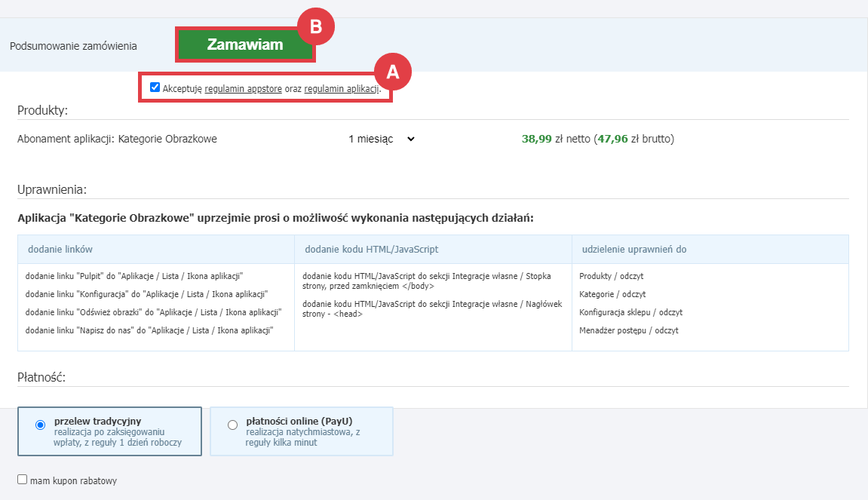
Task: Click the udzielenie uprawnień do column header
Action: (633, 249)
